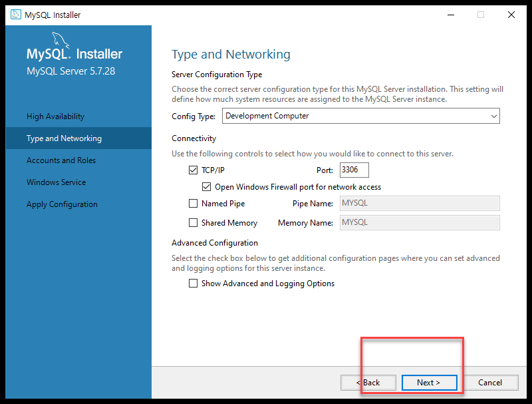Click the Next button
The height and width of the screenshot is (404, 532).
(429, 383)
